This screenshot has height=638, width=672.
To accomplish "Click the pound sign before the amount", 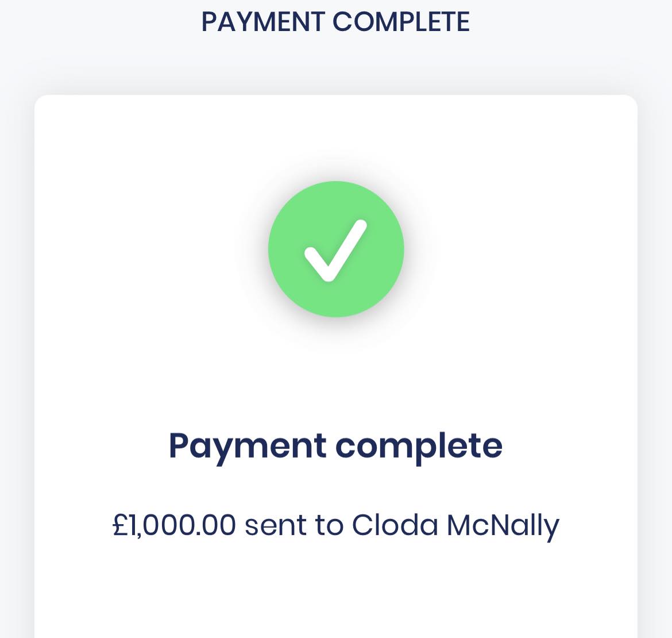I will [x=119, y=525].
